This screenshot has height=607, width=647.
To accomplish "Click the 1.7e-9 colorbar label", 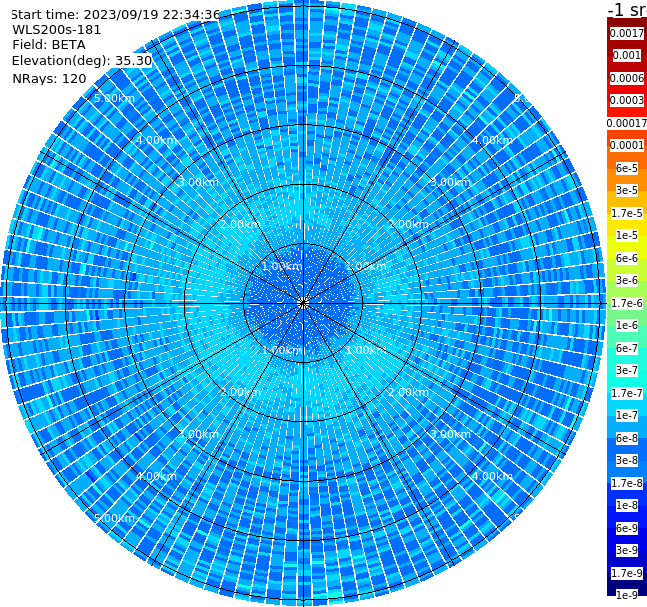I will coord(627,573).
